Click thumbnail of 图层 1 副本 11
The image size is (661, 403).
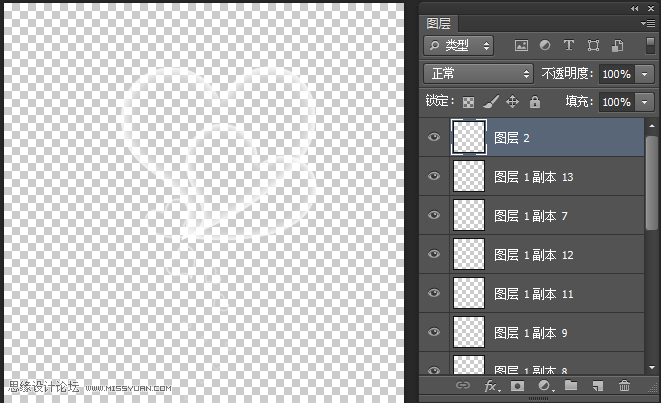click(x=469, y=293)
